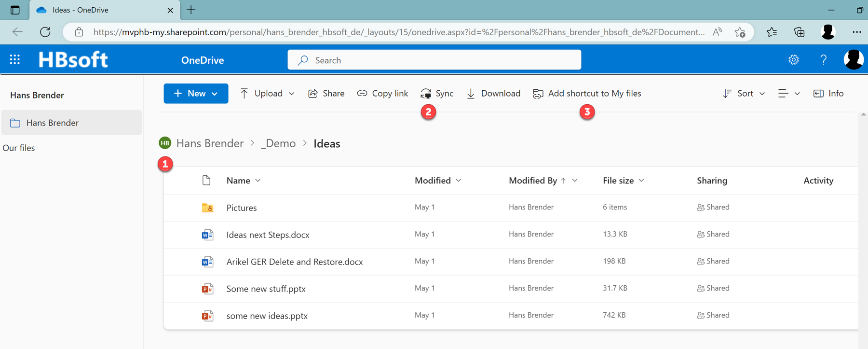Open the view layout switcher dropdown

[x=789, y=93]
